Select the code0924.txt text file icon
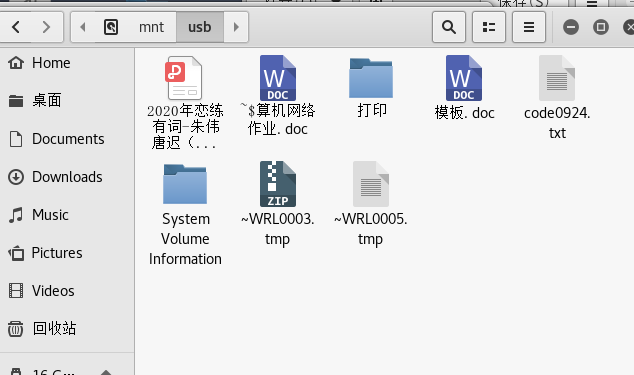The image size is (634, 375). 557,78
